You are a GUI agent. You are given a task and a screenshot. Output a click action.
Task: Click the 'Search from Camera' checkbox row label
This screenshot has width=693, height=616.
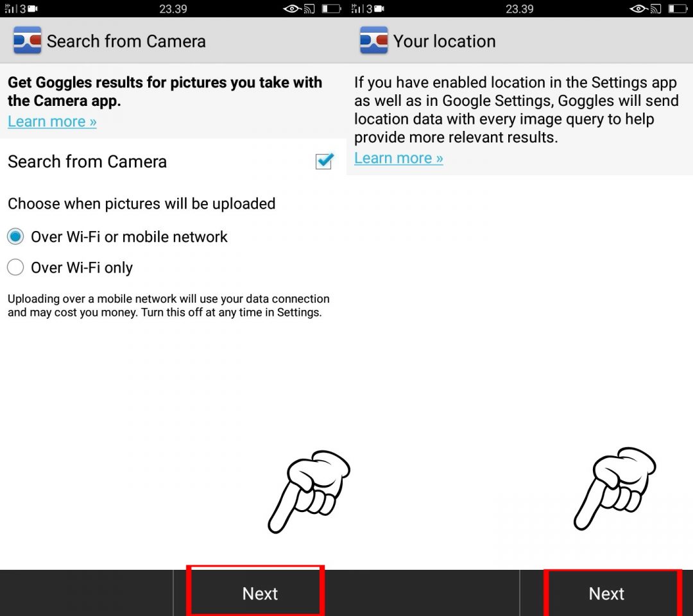click(87, 162)
